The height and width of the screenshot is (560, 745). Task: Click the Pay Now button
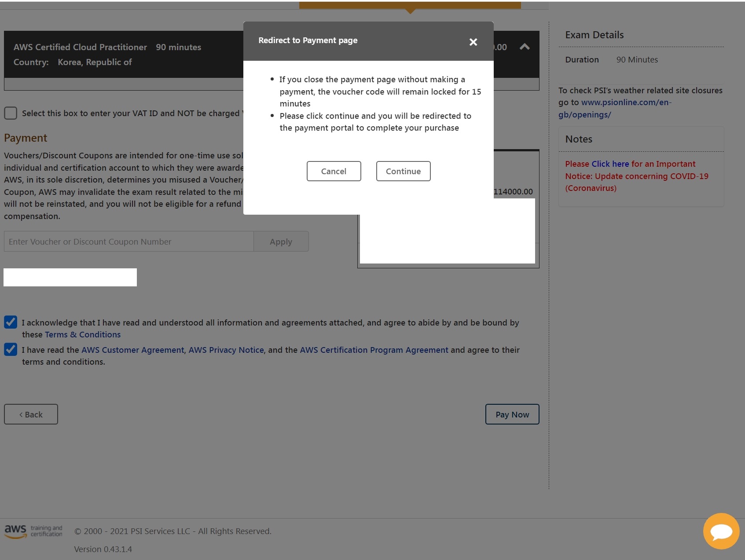pyautogui.click(x=512, y=414)
